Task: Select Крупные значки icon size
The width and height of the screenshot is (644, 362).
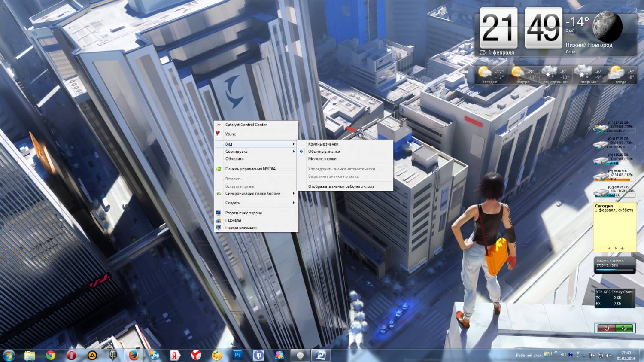Action: click(x=345, y=144)
